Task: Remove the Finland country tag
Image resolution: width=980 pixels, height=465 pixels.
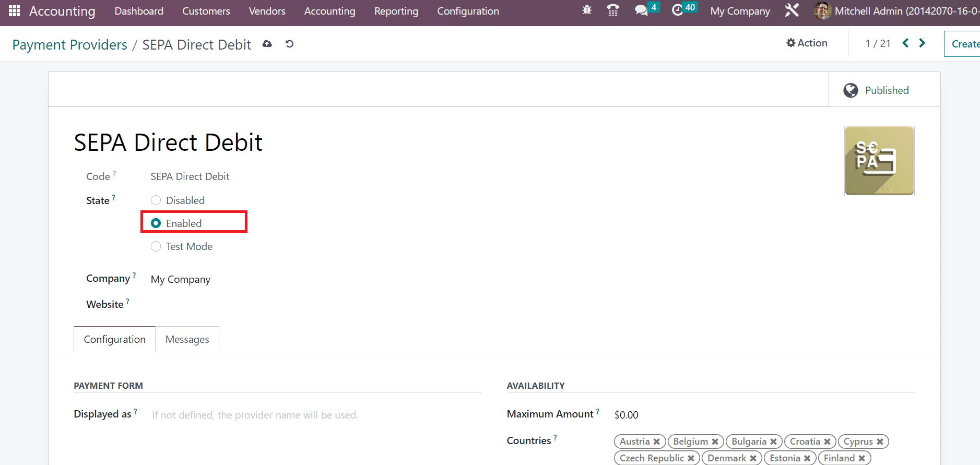Action: click(861, 458)
